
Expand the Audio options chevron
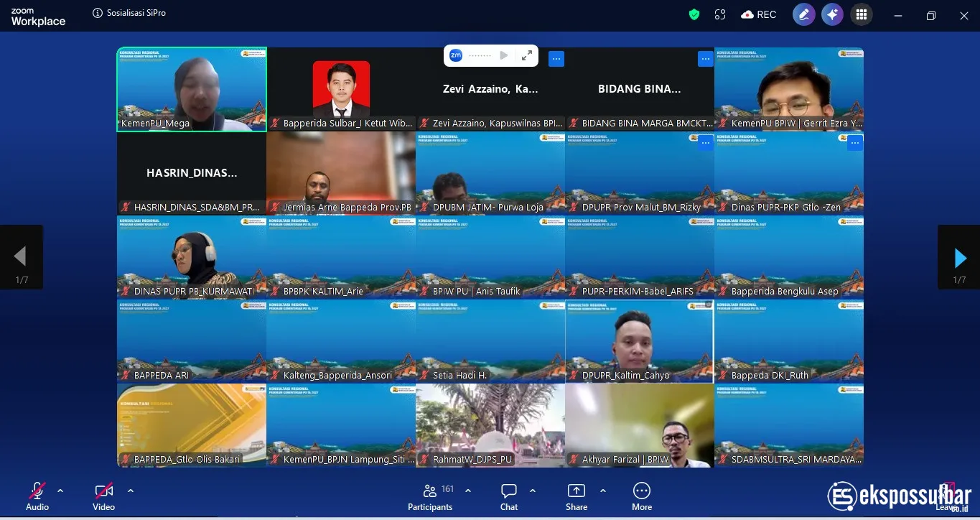coord(60,491)
